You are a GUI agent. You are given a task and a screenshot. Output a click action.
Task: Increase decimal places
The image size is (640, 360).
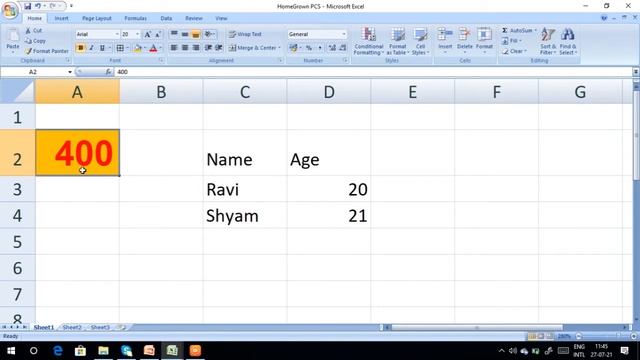tap(332, 48)
